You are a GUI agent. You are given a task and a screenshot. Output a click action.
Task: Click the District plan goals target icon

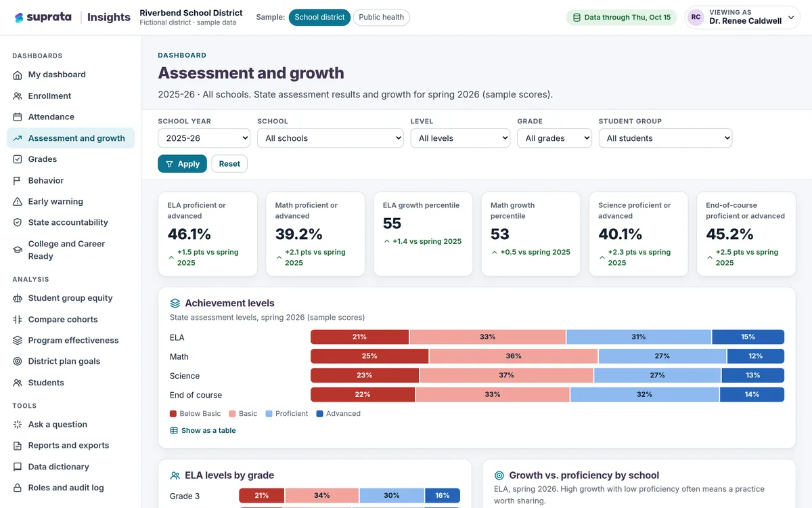[x=18, y=362]
